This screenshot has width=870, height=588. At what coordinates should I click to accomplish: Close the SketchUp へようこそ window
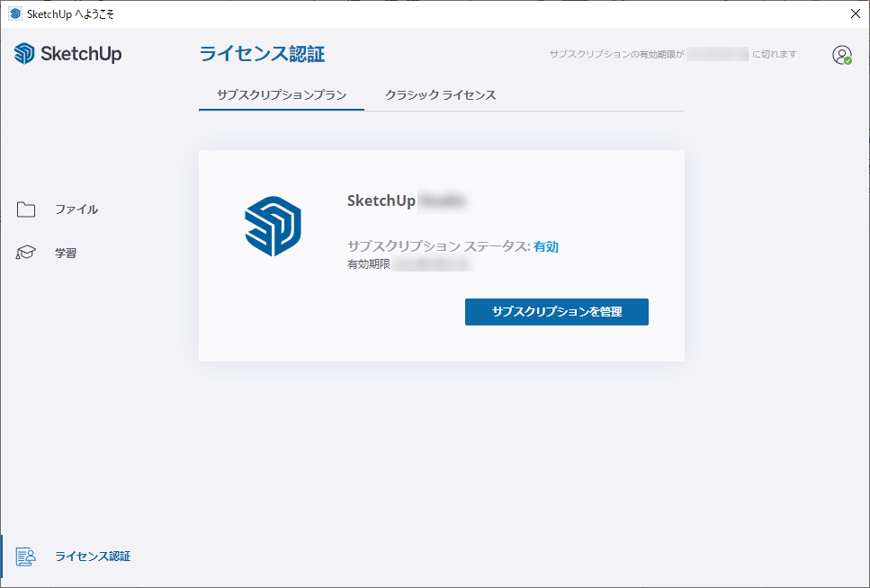click(855, 13)
